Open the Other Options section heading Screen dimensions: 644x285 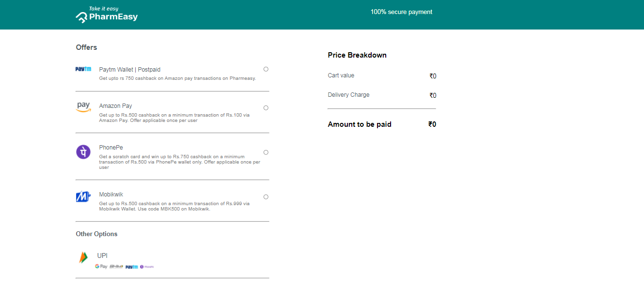(x=96, y=234)
